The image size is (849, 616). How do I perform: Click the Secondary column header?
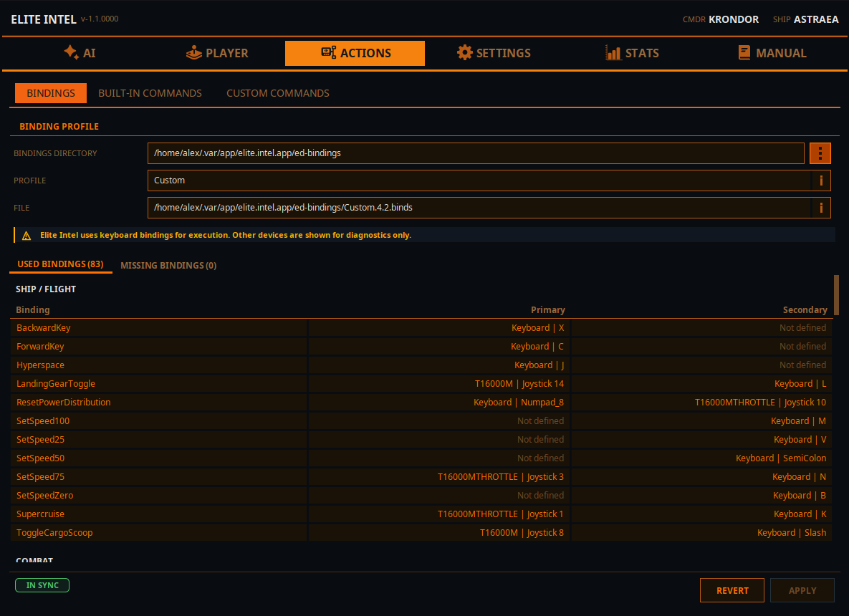click(x=805, y=309)
